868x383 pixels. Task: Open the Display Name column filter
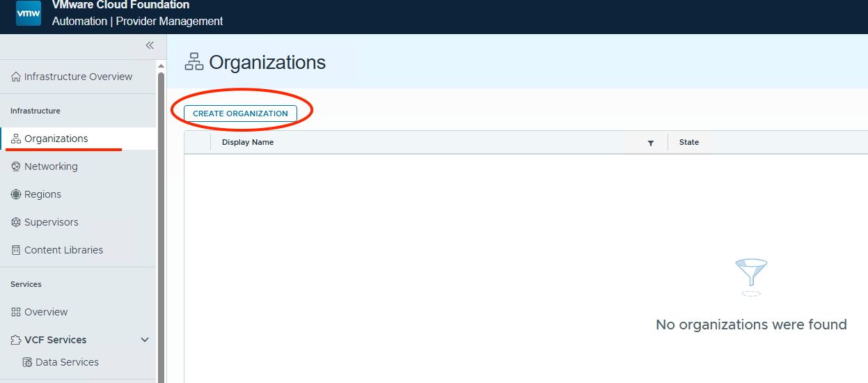coord(651,143)
